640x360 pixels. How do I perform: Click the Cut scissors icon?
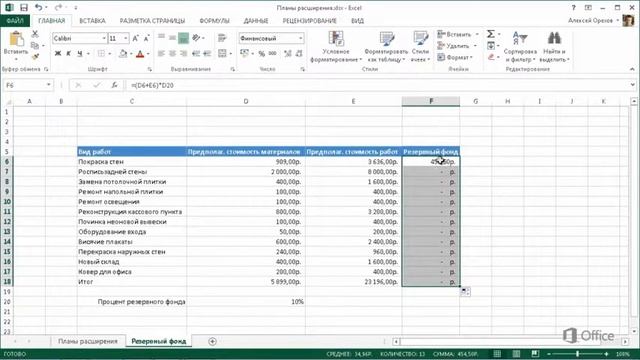tap(35, 34)
